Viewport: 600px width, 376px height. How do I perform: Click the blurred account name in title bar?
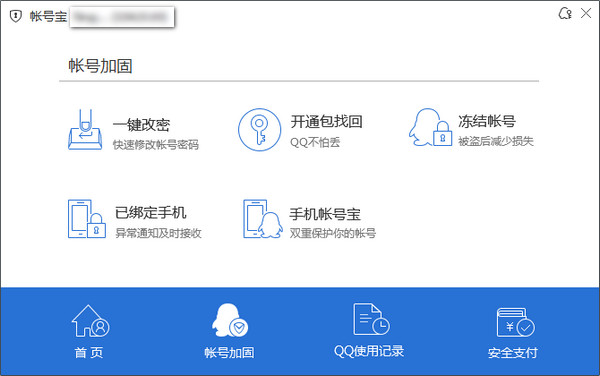click(x=122, y=17)
